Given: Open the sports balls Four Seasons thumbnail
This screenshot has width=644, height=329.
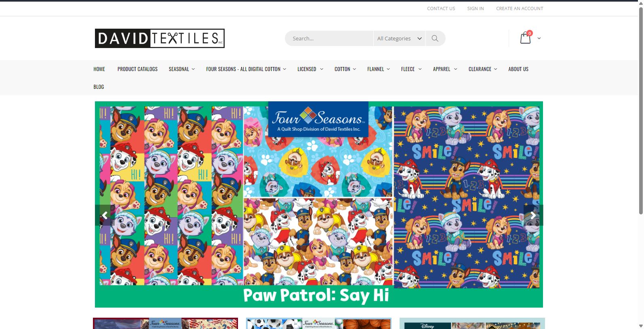Looking at the screenshot, I should 319,323.
